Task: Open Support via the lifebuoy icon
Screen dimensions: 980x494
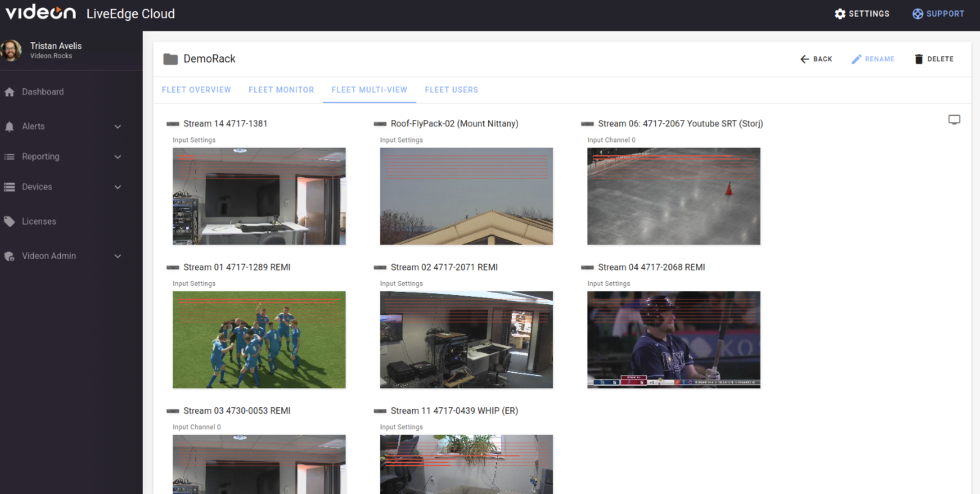Action: coord(917,13)
